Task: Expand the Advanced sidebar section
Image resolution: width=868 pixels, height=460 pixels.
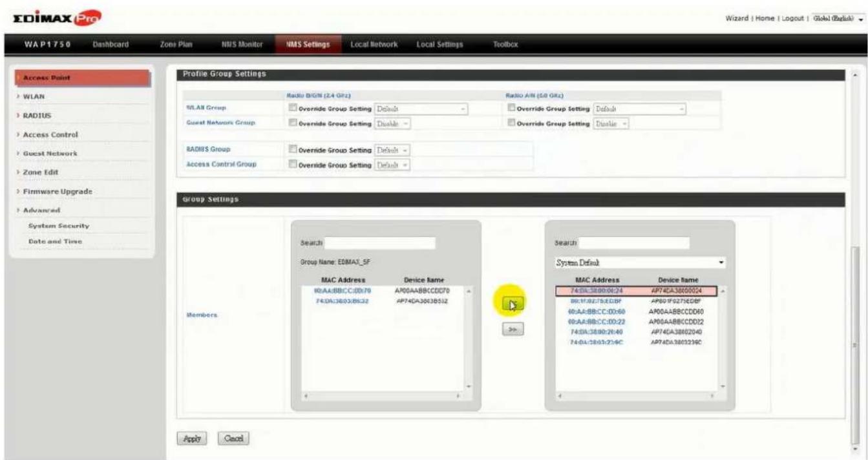Action: (43, 211)
